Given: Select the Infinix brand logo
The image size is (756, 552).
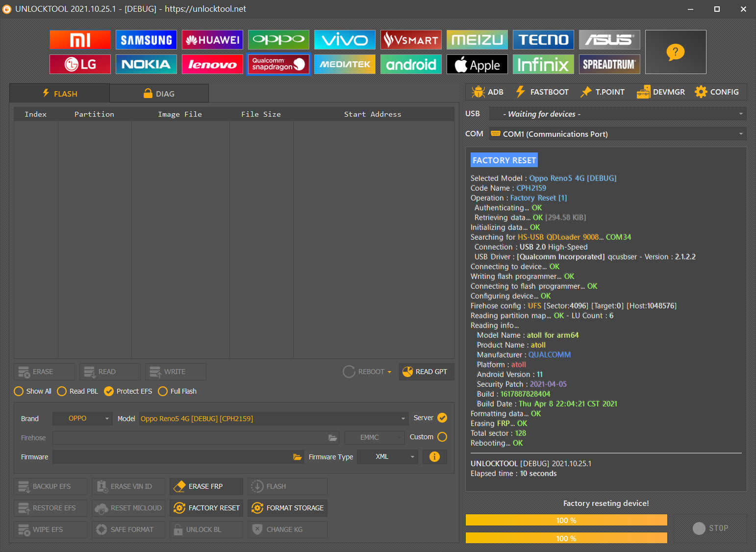Looking at the screenshot, I should pos(543,64).
